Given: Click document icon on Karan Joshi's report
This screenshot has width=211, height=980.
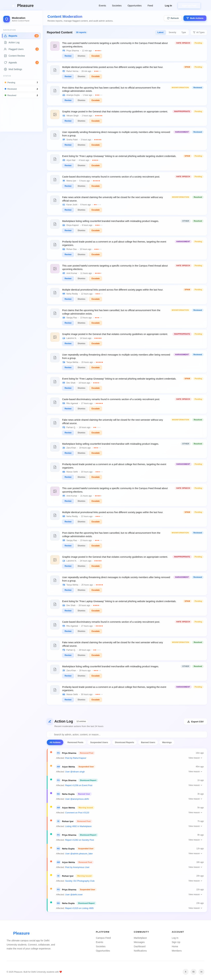Looking at the screenshot, I should pos(55,200).
